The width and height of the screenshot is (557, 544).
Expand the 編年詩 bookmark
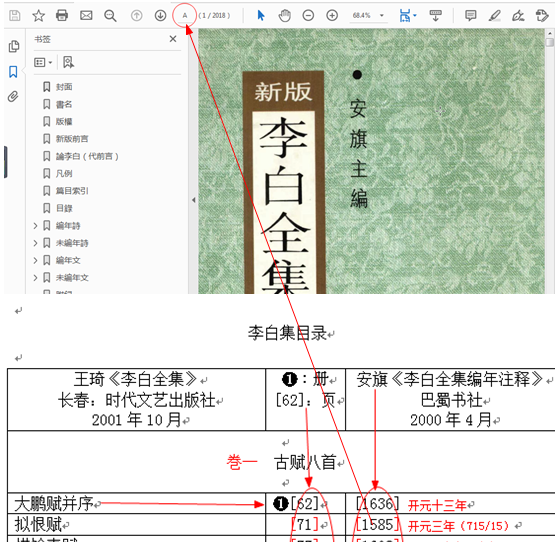(35, 226)
